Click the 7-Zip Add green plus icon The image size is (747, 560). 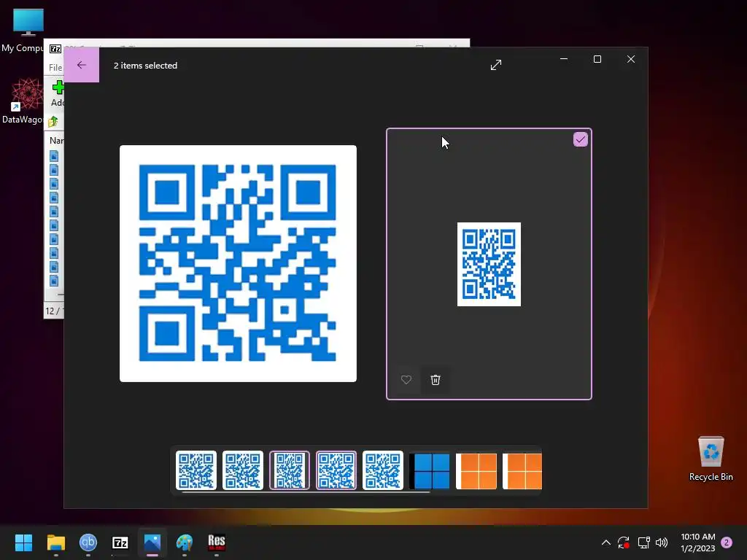click(58, 87)
